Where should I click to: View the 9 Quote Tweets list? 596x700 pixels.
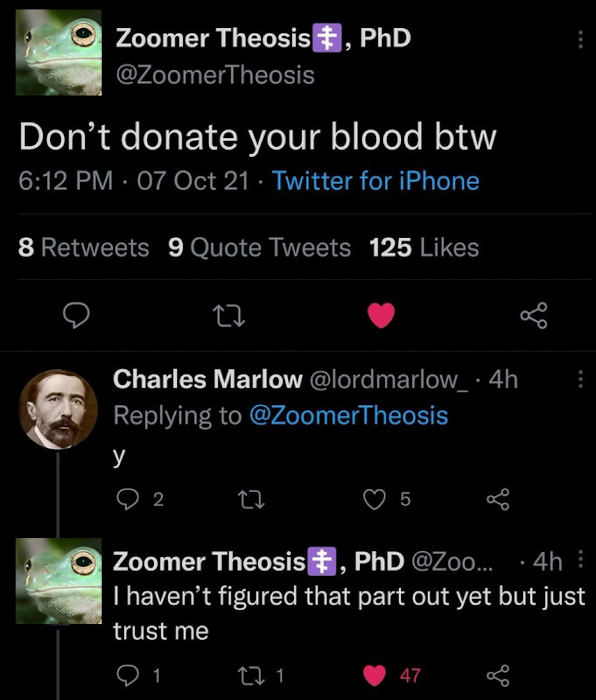(259, 247)
